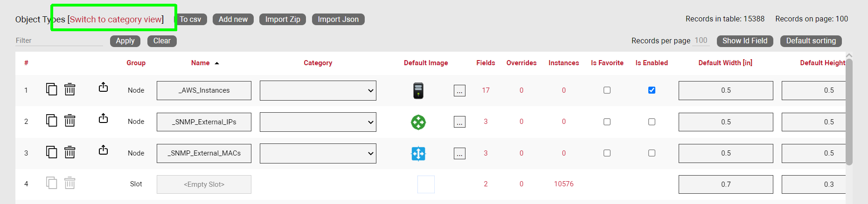
Task: Click the green _SNMP_External_IPs default image
Action: coord(418,122)
